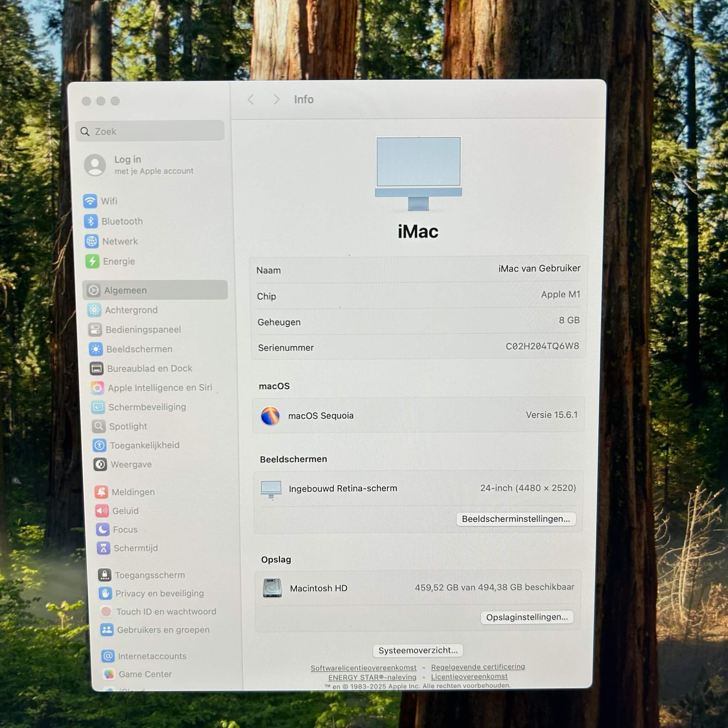Open Geluid speaker icon
Image resolution: width=728 pixels, height=728 pixels.
tap(102, 510)
